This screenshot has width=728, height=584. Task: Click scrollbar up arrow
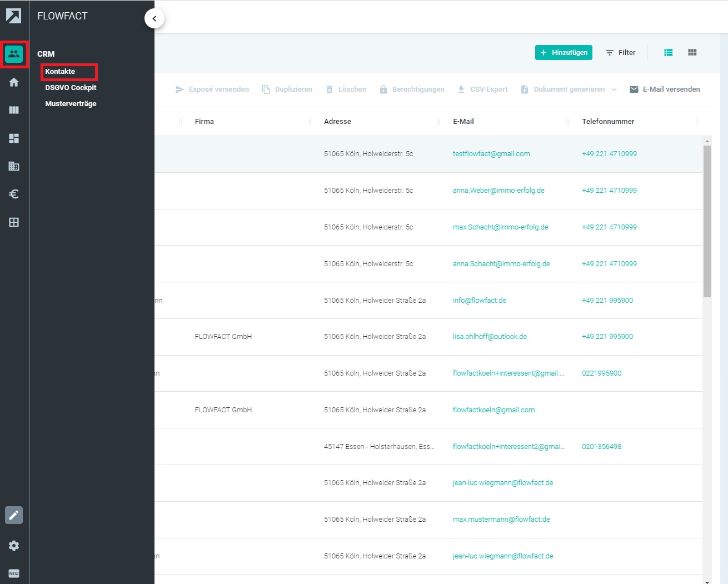click(x=707, y=141)
